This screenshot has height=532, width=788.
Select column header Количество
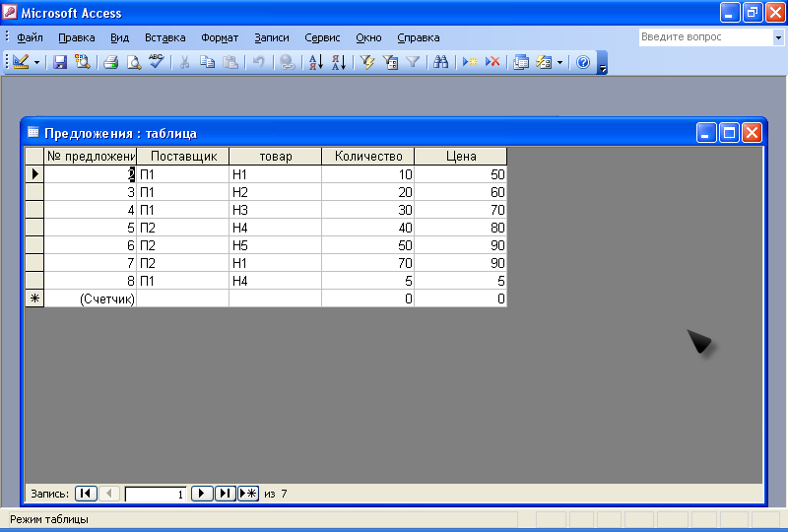click(x=367, y=157)
